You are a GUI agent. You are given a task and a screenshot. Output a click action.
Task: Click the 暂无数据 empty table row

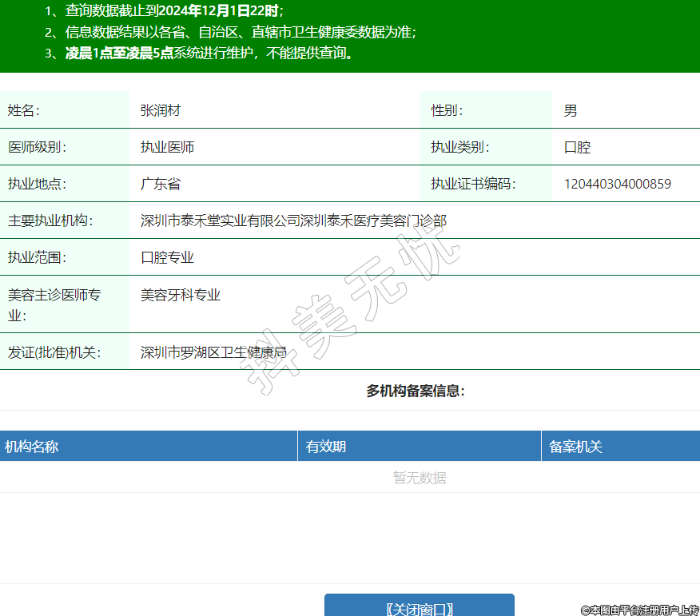(420, 478)
